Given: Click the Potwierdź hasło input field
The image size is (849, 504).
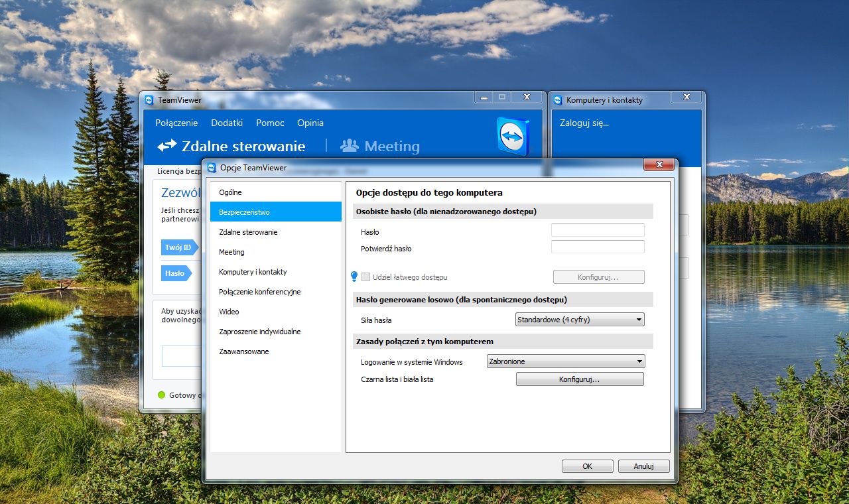Looking at the screenshot, I should click(598, 247).
